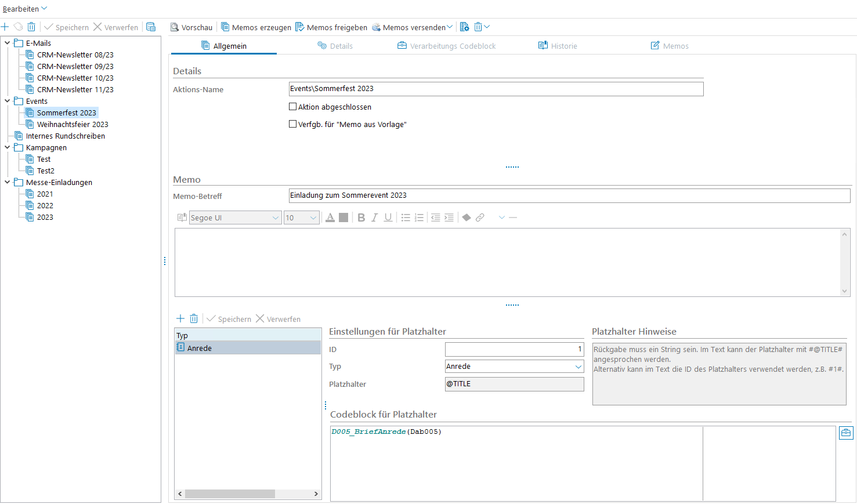Open the Segoe UI font dropdown
The image size is (857, 504).
point(276,218)
